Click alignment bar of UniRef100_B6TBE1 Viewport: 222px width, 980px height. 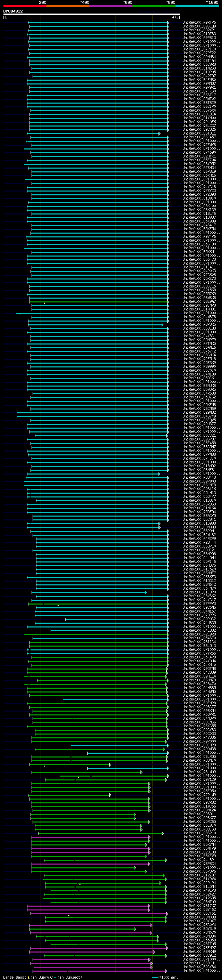(x=93, y=133)
